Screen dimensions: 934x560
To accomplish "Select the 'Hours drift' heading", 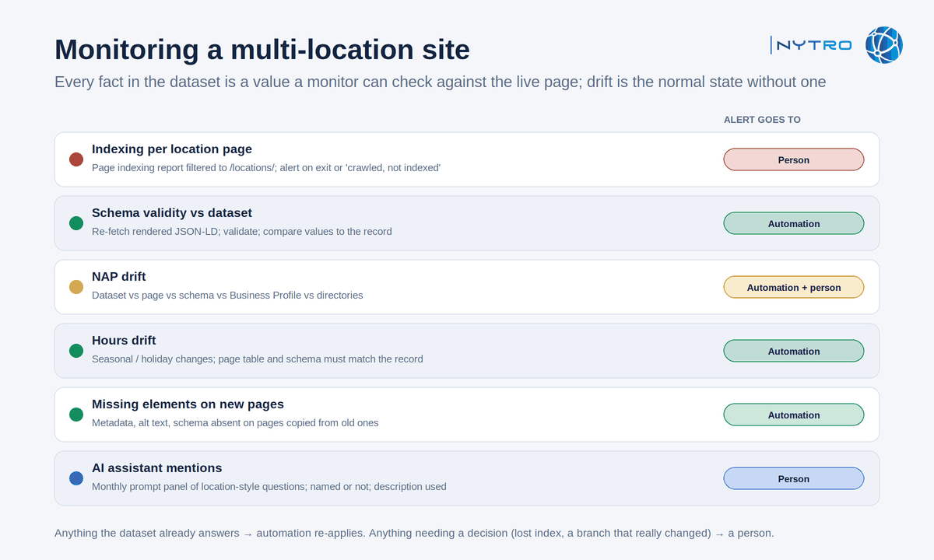I will pos(124,341).
